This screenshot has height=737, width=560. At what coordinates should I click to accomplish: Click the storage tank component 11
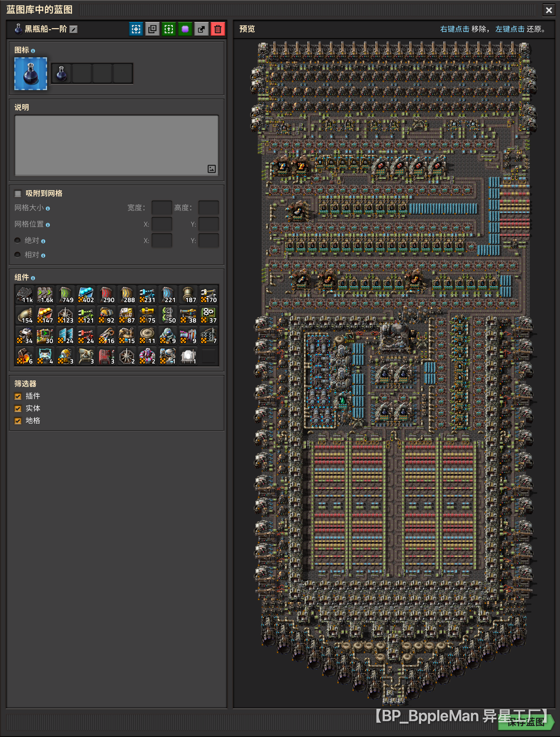click(x=148, y=336)
